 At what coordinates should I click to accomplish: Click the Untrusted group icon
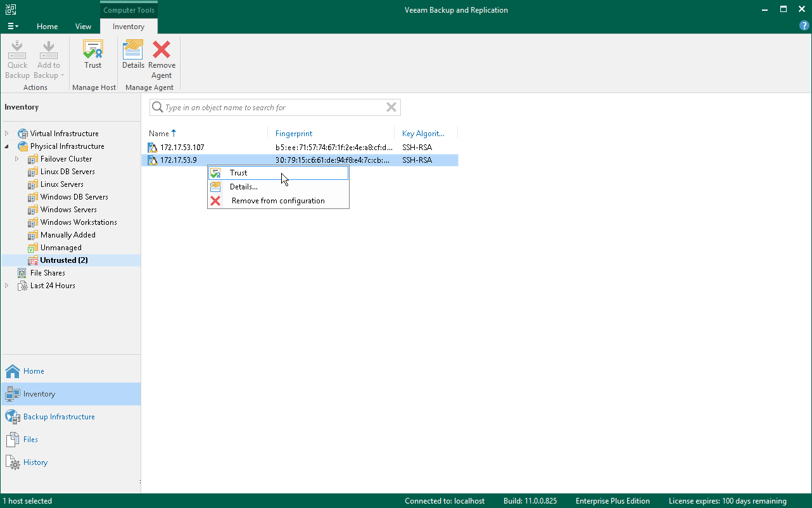(x=33, y=260)
